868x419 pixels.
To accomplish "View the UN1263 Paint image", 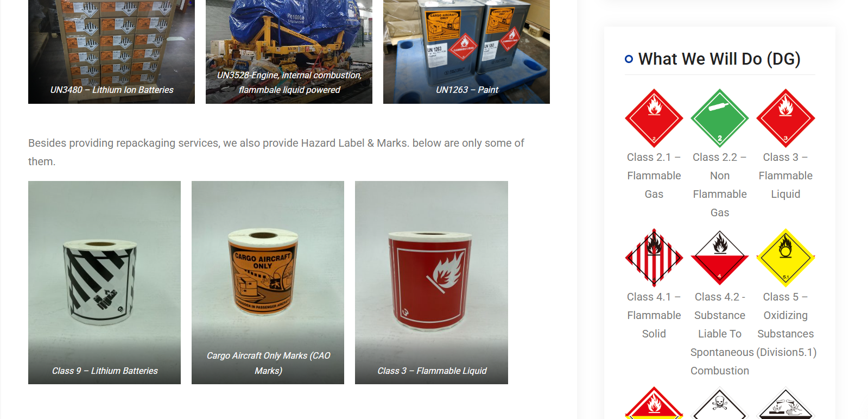I will pyautogui.click(x=466, y=52).
